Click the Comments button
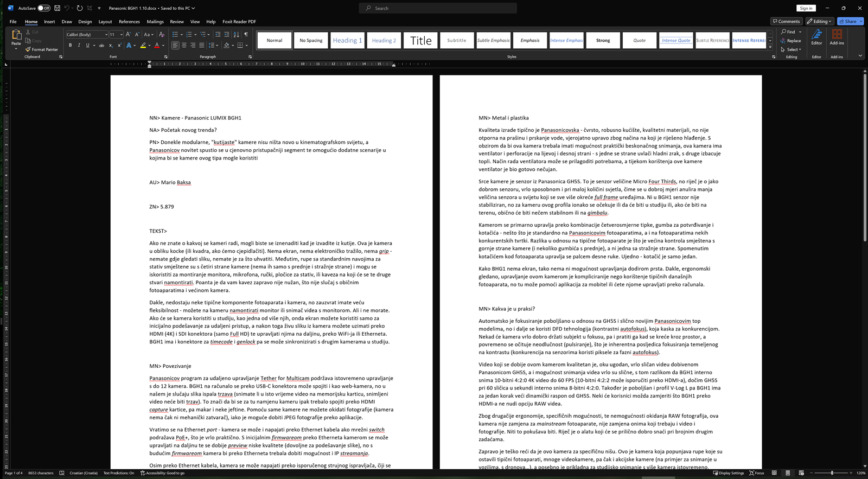This screenshot has width=868, height=479. point(786,22)
